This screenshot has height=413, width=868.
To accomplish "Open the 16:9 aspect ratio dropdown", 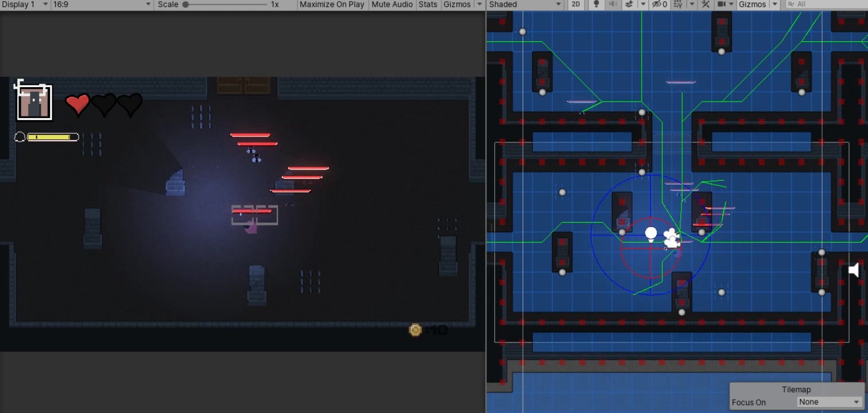I will 102,5.
